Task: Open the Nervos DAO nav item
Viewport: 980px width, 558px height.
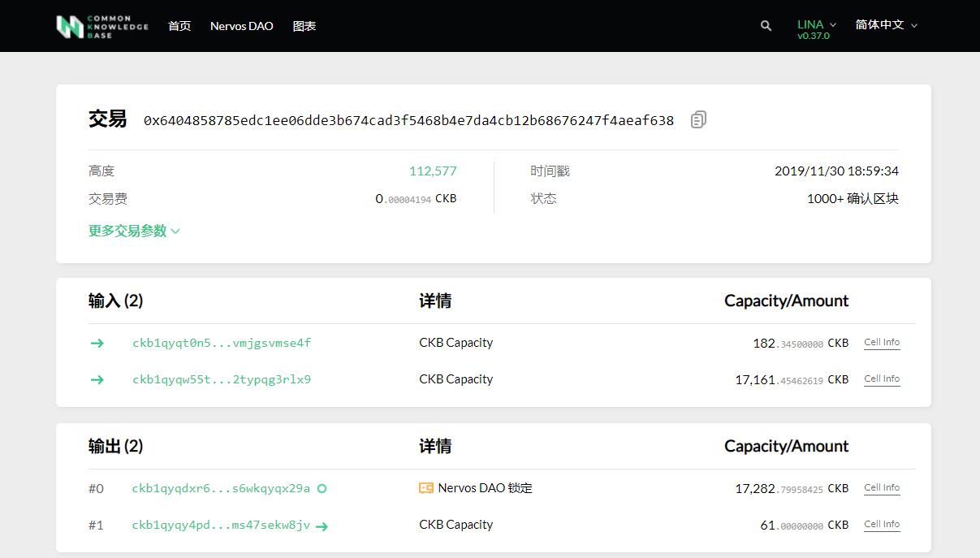Action: coord(242,26)
